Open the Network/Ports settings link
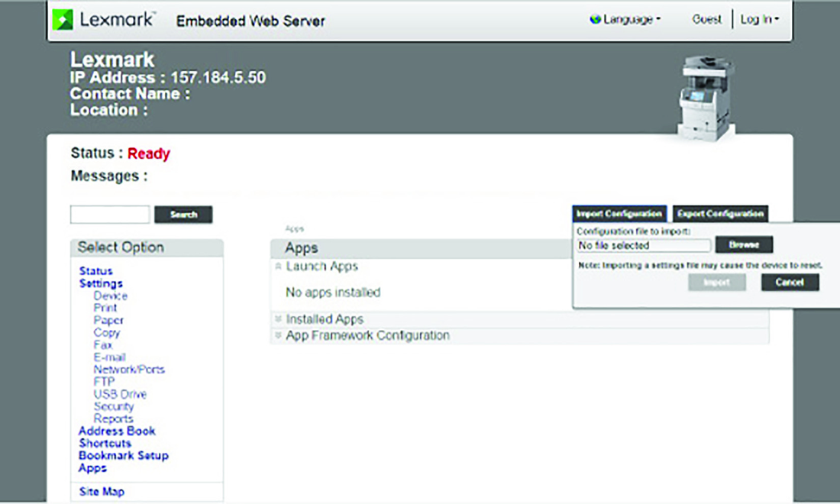Image resolution: width=840 pixels, height=504 pixels. (x=129, y=370)
